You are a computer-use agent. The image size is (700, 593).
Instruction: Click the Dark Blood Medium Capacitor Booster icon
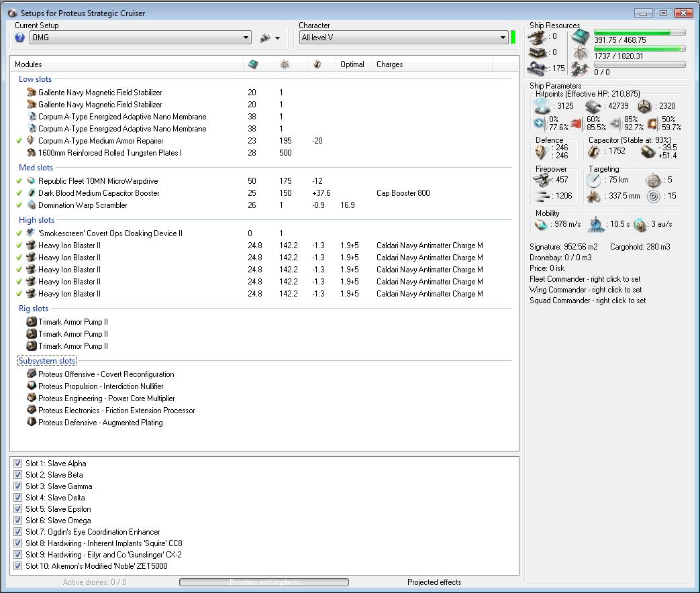(31, 193)
